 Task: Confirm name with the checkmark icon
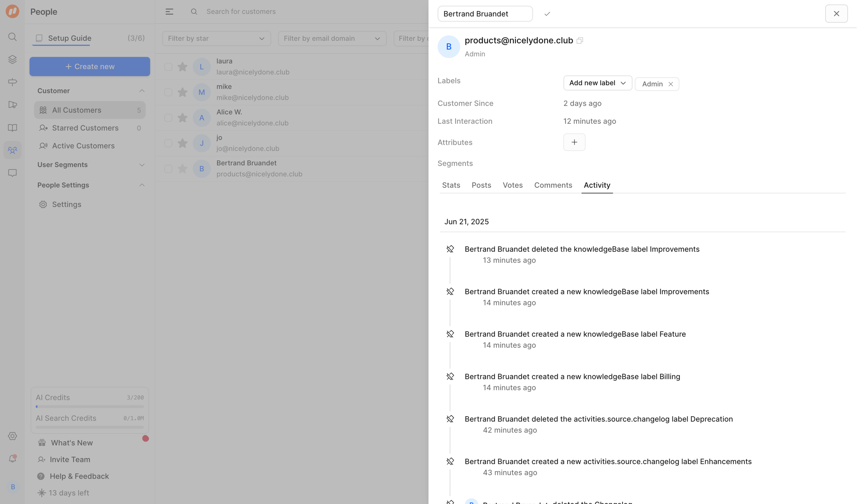coord(547,14)
